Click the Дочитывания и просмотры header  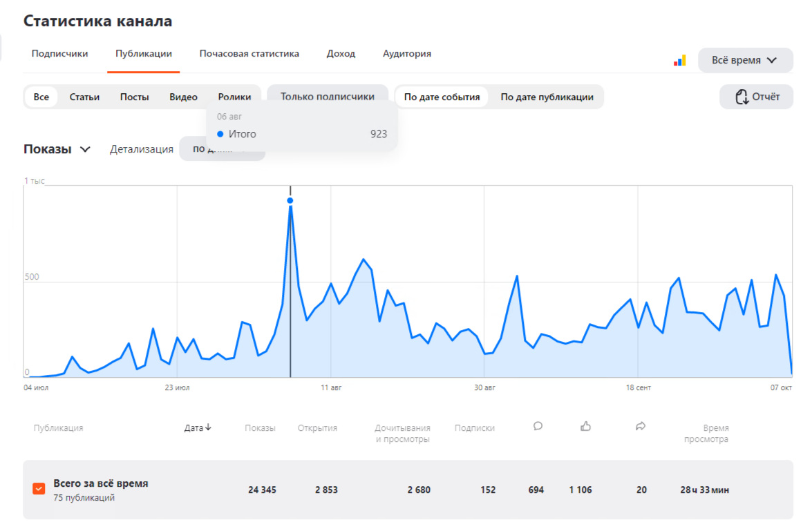(x=403, y=434)
